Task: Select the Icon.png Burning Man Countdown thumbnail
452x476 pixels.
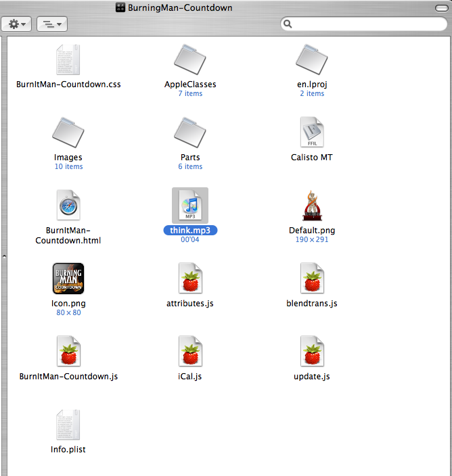Action: pos(68,279)
